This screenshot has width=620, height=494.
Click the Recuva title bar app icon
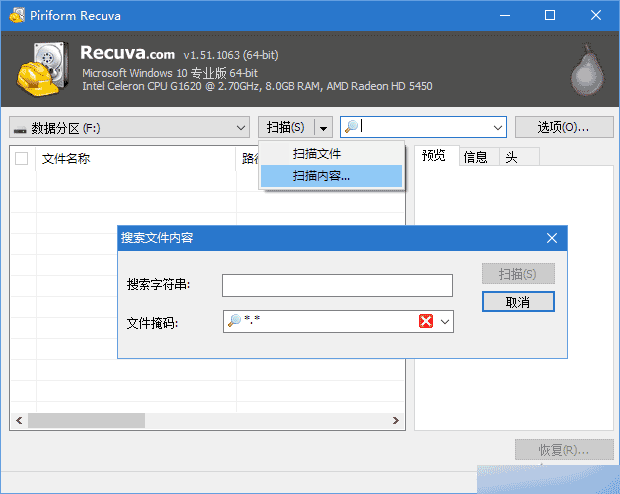point(17,15)
